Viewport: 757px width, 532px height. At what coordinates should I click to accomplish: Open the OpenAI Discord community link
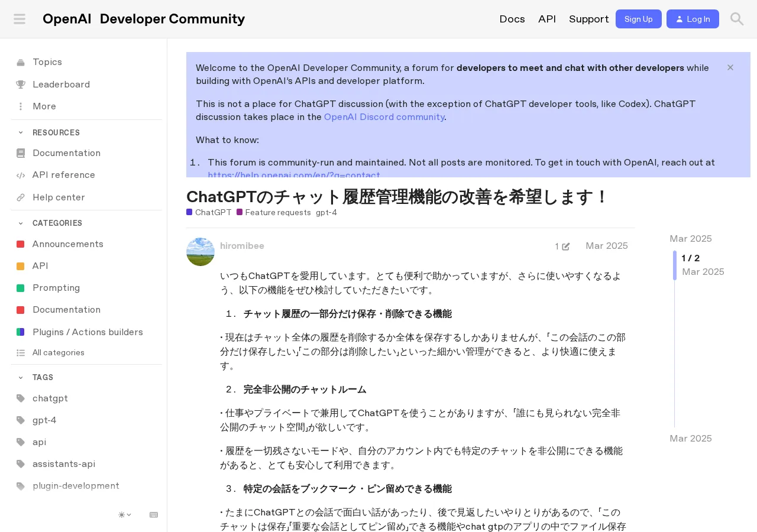[384, 117]
